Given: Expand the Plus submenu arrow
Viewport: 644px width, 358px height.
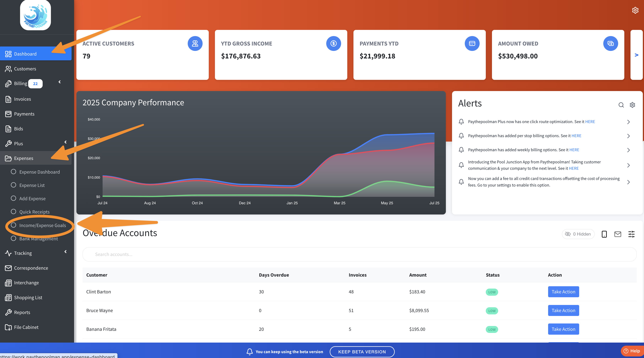Looking at the screenshot, I should [x=66, y=142].
